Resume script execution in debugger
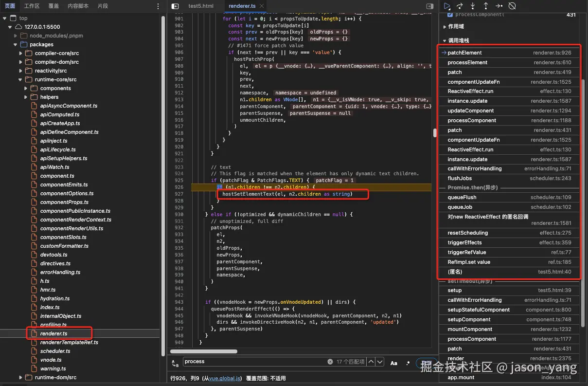The image size is (588, 386). 446,6
